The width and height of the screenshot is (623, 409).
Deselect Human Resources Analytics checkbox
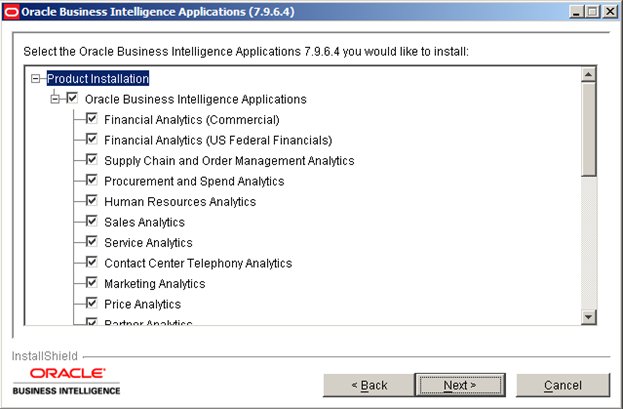(92, 200)
